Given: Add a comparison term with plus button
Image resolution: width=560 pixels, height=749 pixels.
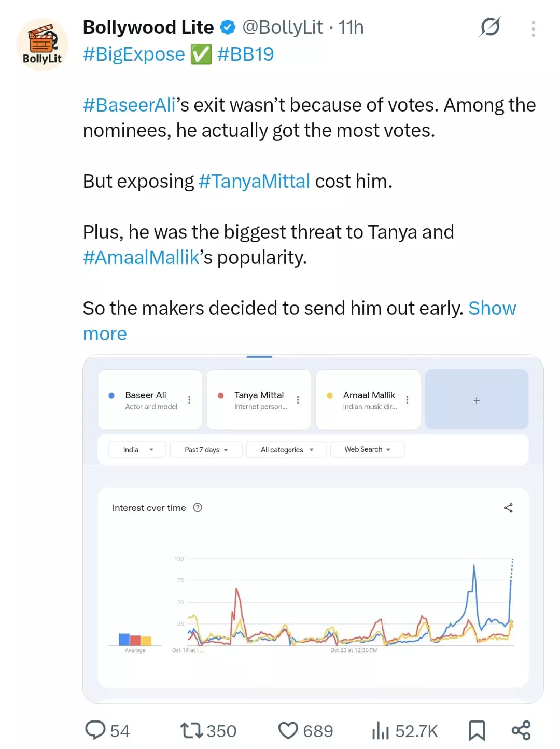Looking at the screenshot, I should click(x=477, y=400).
